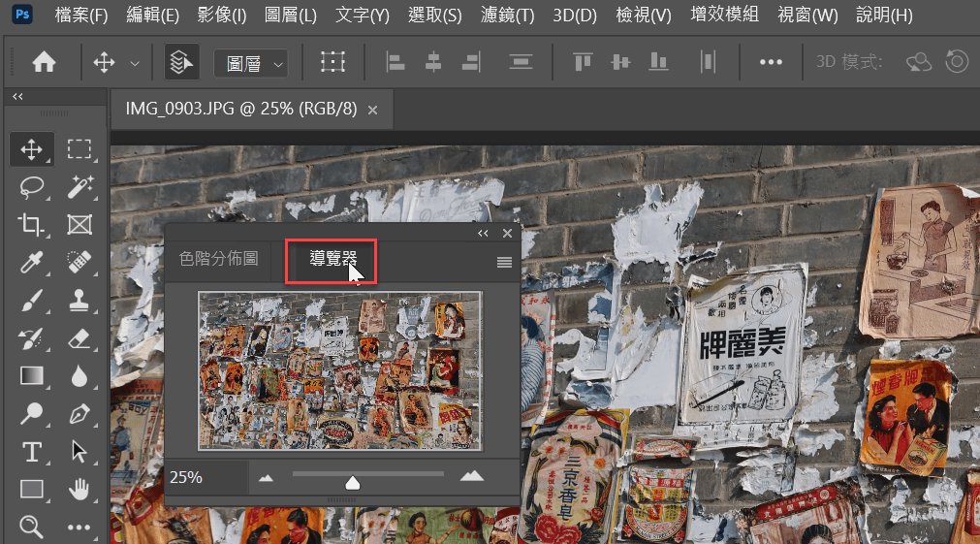This screenshot has height=544, width=980.
Task: Select the Path Selection tool
Action: click(79, 452)
